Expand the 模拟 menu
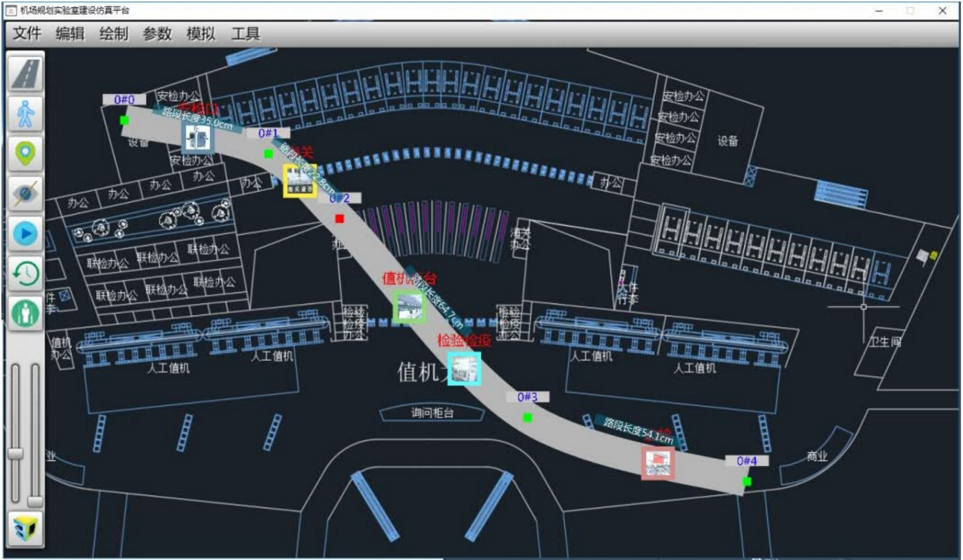Screen dimensions: 963x560 click(x=201, y=34)
